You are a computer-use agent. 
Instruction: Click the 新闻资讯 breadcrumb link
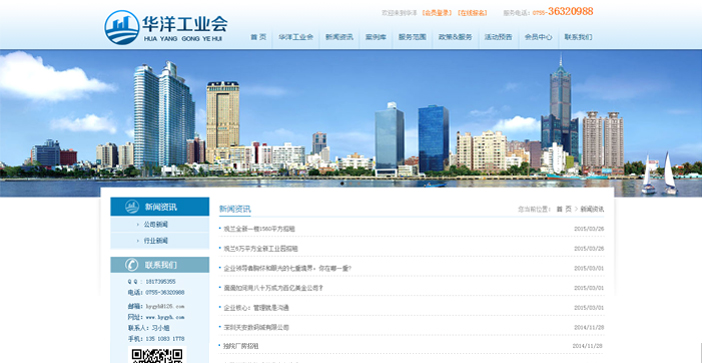tap(592, 209)
